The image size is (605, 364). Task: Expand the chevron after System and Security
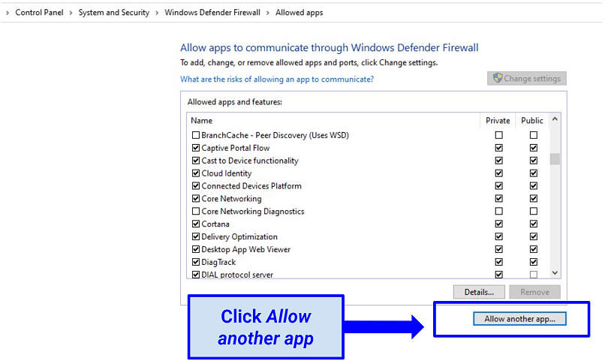point(157,13)
